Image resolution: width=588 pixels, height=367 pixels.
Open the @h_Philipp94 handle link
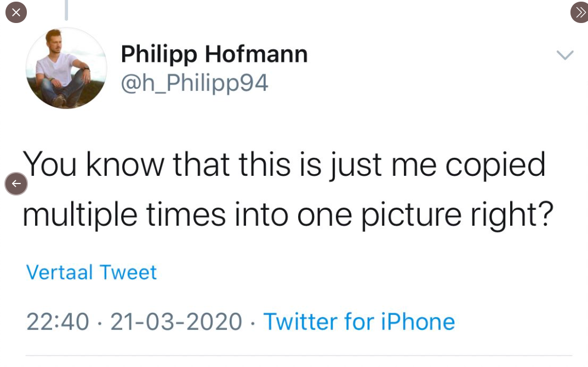pos(195,83)
